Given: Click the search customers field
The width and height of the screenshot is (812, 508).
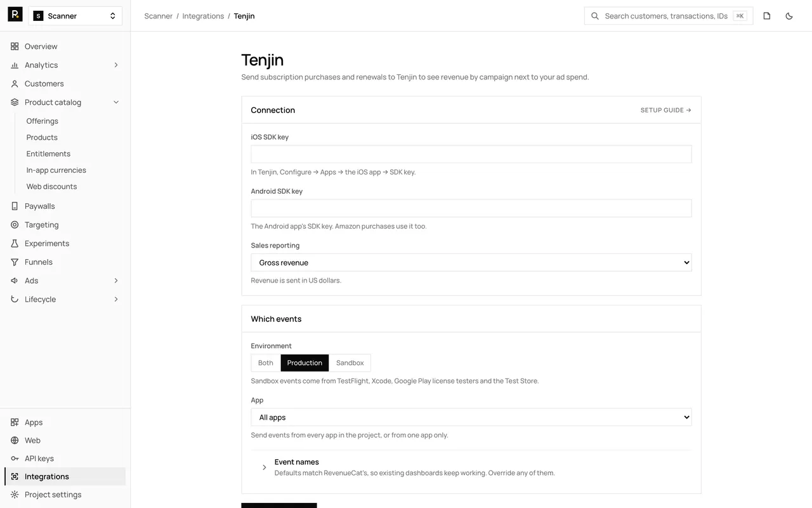Looking at the screenshot, I should (669, 16).
